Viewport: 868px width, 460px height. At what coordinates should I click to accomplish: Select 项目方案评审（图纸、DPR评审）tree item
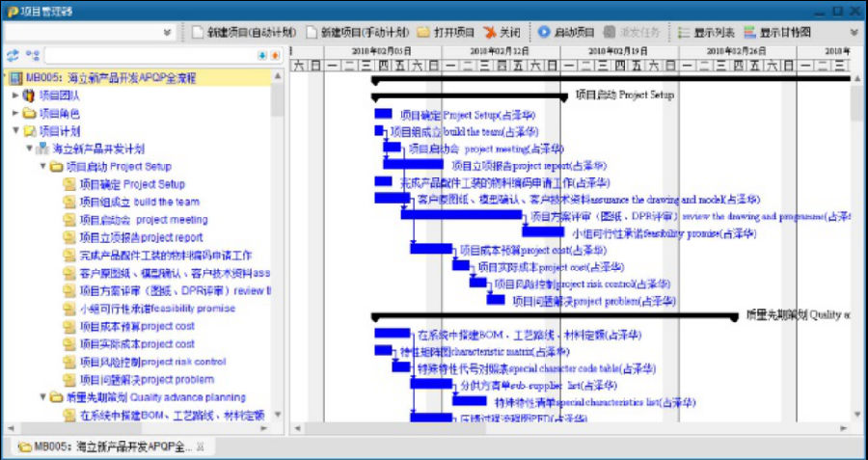click(x=176, y=290)
